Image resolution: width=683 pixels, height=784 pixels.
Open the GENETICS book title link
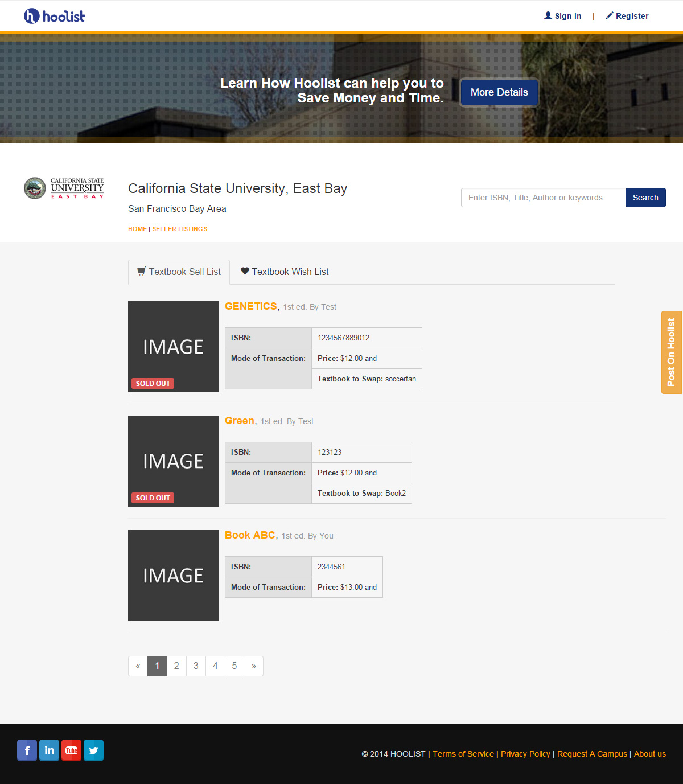click(x=251, y=306)
